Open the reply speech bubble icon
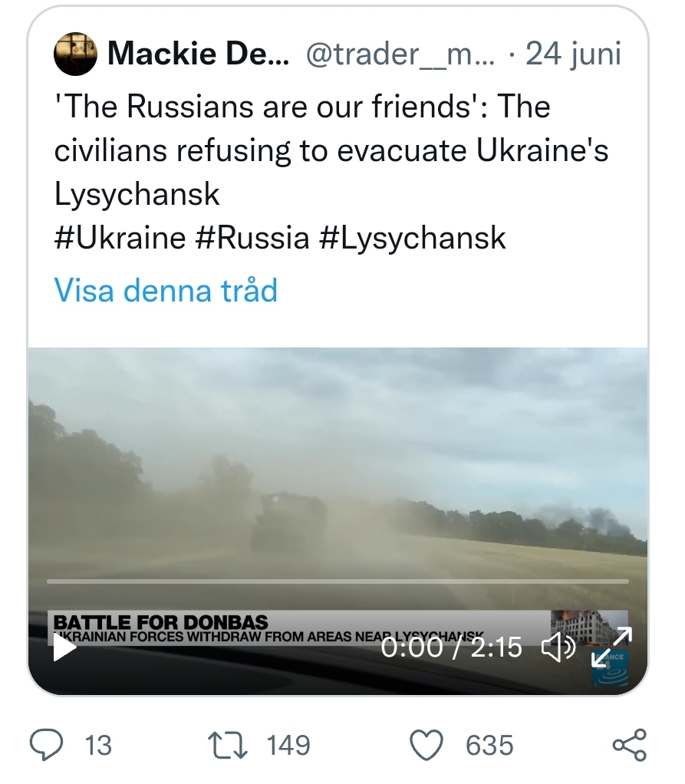The image size is (685, 784). (47, 744)
